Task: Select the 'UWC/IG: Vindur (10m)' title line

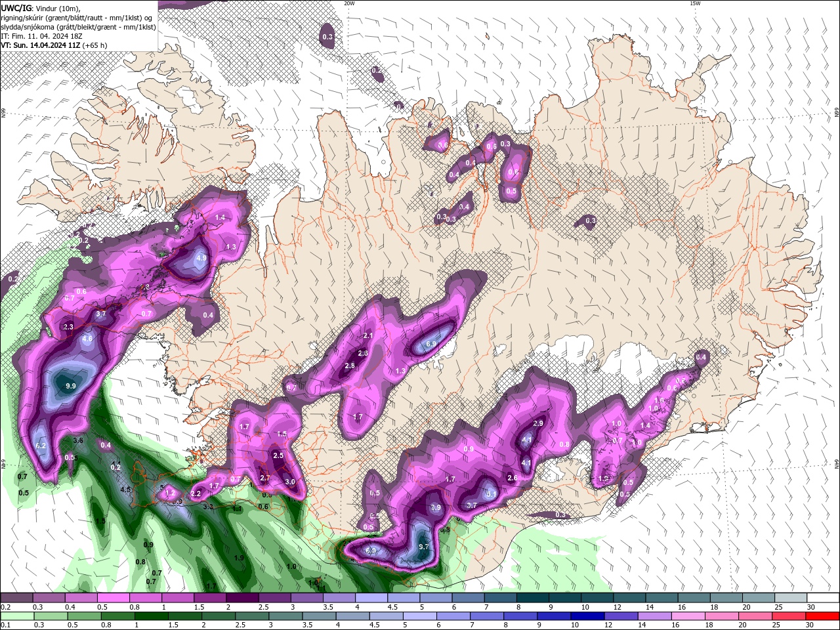Action: (41, 8)
